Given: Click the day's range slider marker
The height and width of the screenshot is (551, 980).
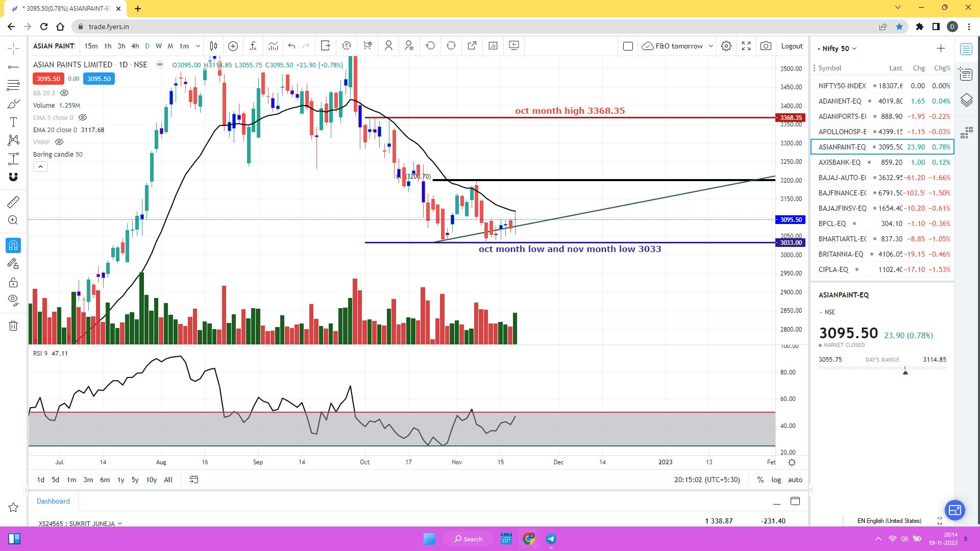Looking at the screenshot, I should click(x=905, y=371).
